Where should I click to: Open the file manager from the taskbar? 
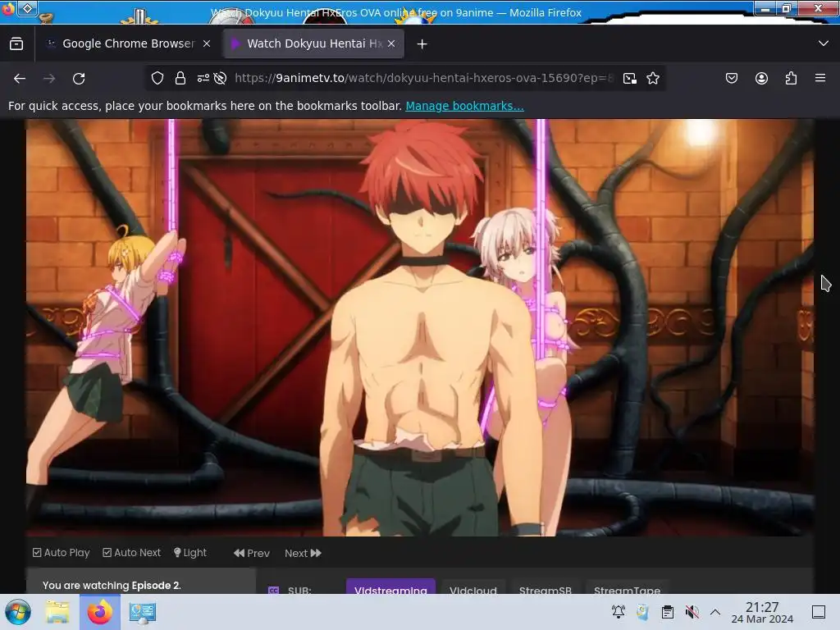click(57, 612)
